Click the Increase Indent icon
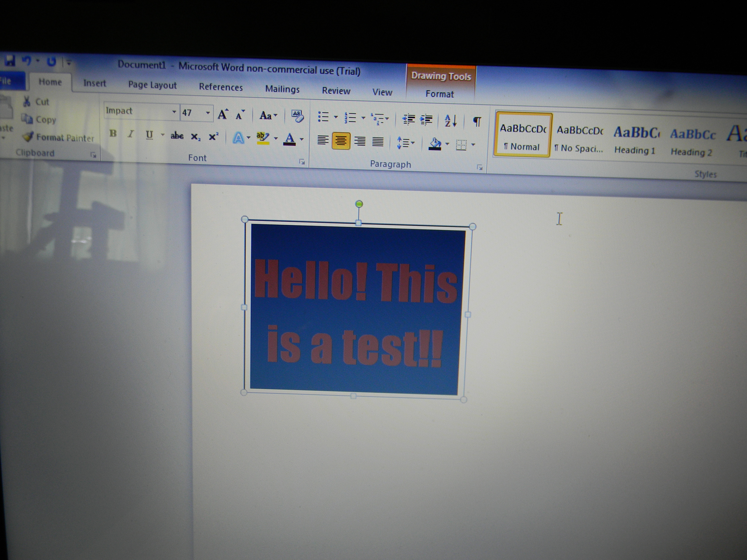Viewport: 747px width, 560px height. [x=426, y=119]
